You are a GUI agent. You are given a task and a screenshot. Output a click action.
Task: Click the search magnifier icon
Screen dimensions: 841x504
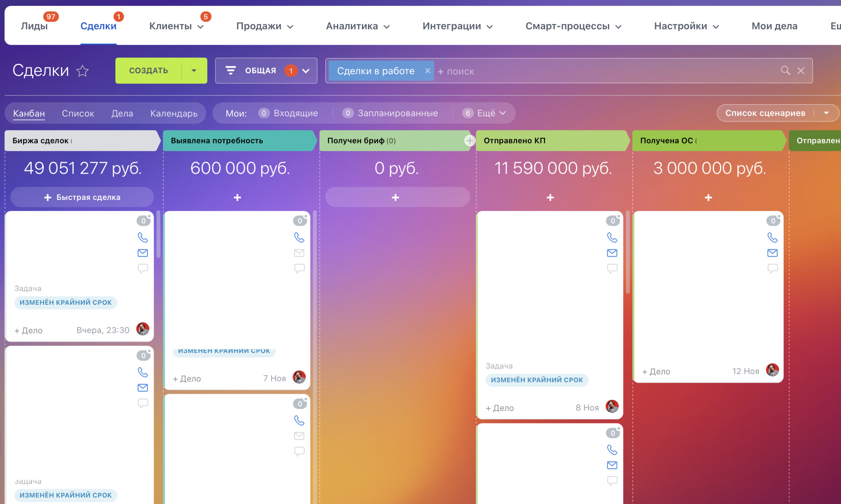click(x=785, y=71)
